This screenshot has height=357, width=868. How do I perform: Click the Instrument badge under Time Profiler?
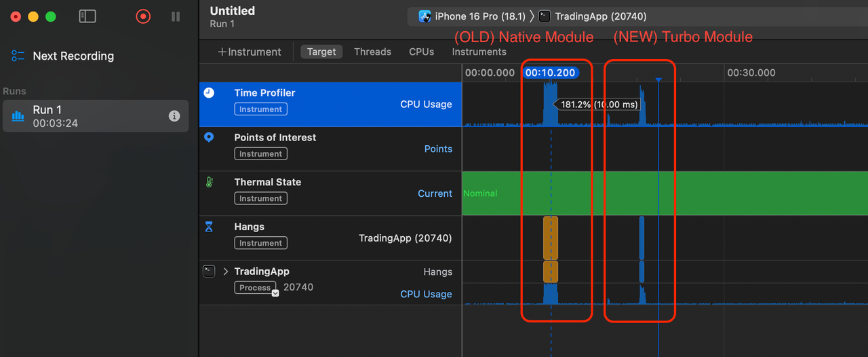click(x=260, y=109)
